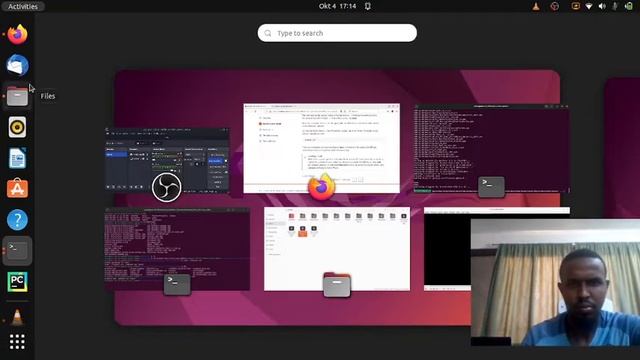Image resolution: width=640 pixels, height=360 pixels.
Task: Launch LibreOffice Writer from the dock
Action: click(x=17, y=158)
